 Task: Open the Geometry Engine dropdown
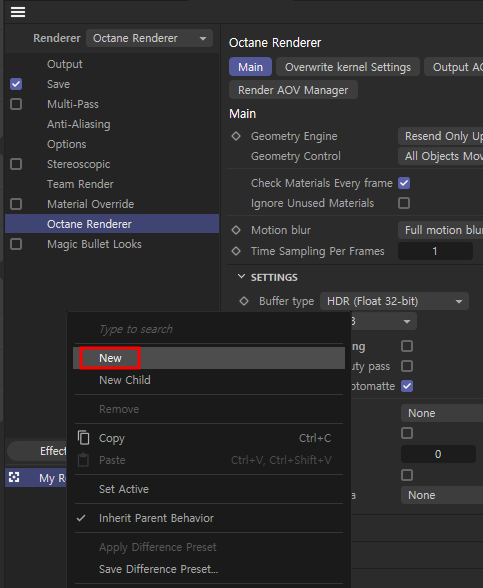[x=441, y=136]
